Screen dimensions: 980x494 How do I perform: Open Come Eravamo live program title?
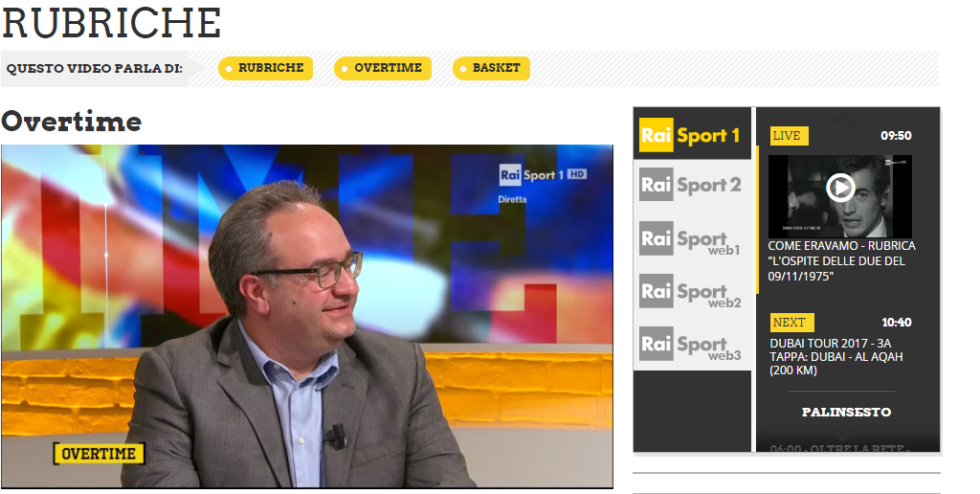coord(841,260)
